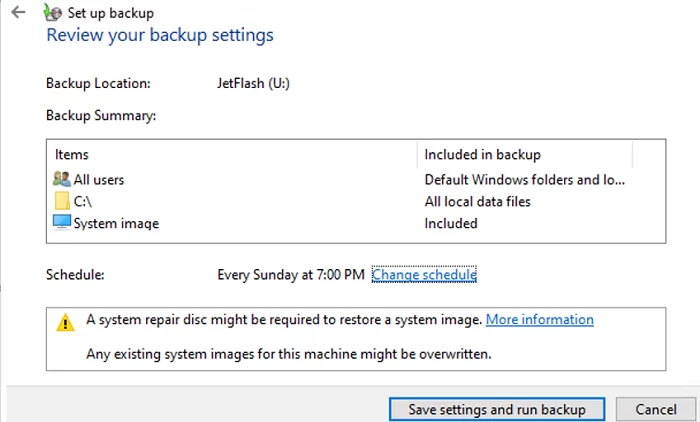700x422 pixels.
Task: Click the C:\ folder icon
Action: (x=62, y=201)
